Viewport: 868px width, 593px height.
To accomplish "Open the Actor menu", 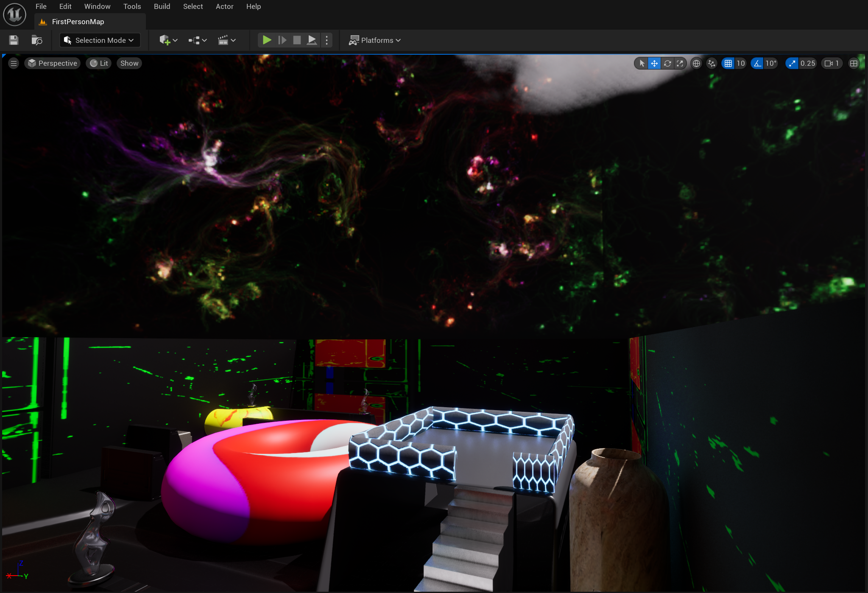I will (x=224, y=6).
